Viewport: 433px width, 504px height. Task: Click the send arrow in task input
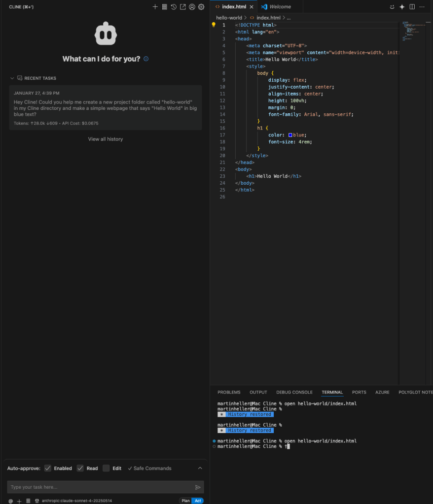click(x=198, y=487)
